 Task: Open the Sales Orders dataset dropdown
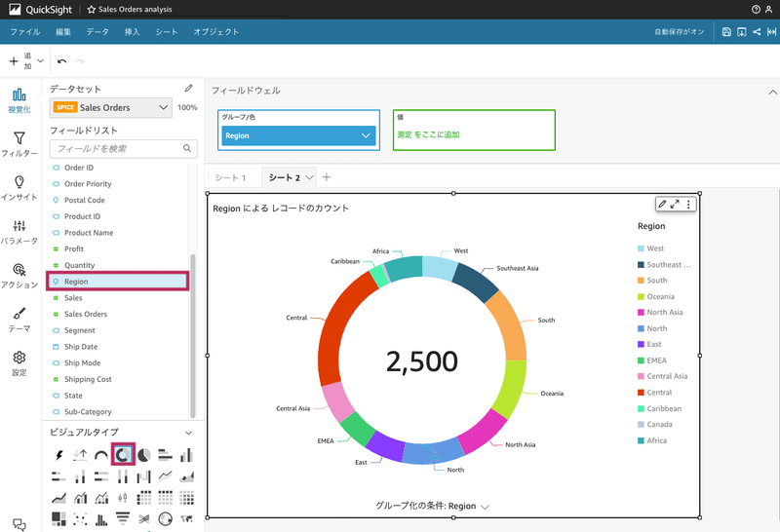pos(111,107)
